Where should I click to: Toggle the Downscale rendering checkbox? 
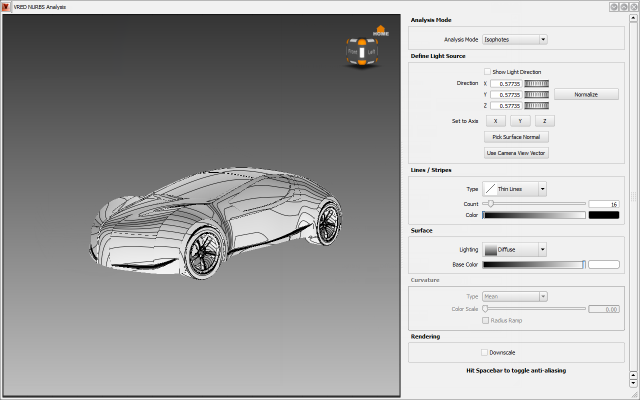[485, 352]
